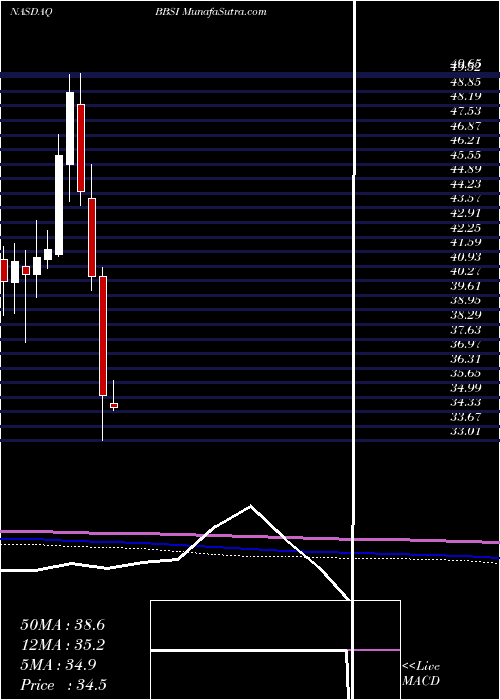The height and width of the screenshot is (700, 500).
Task: Select the 43.57 price label
Action: coord(465,199)
